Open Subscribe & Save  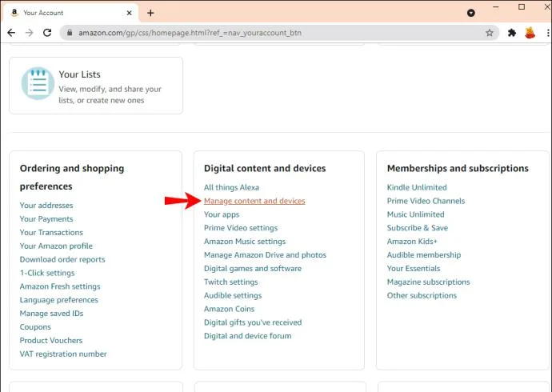[x=418, y=228]
